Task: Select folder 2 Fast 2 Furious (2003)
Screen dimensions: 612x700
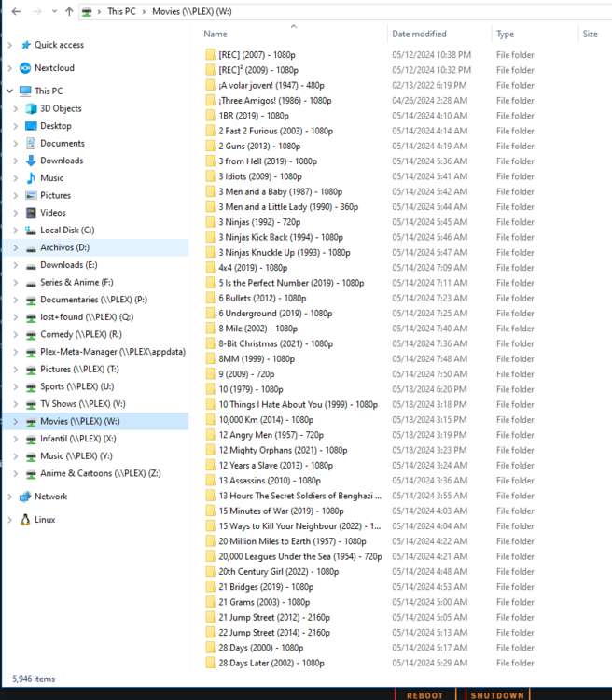Action: click(276, 131)
